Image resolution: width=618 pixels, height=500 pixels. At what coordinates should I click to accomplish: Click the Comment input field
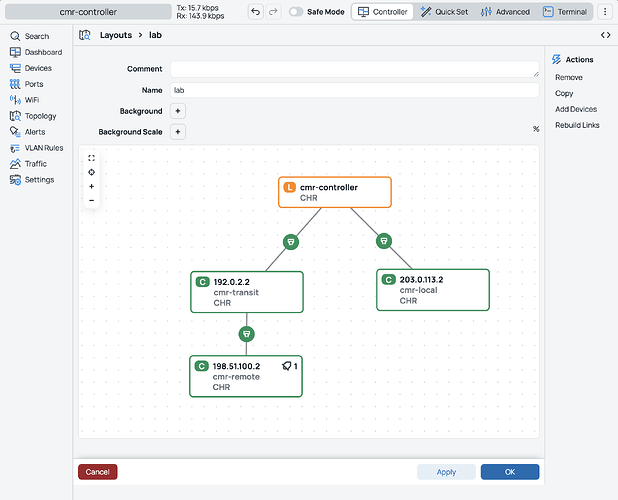[355, 69]
